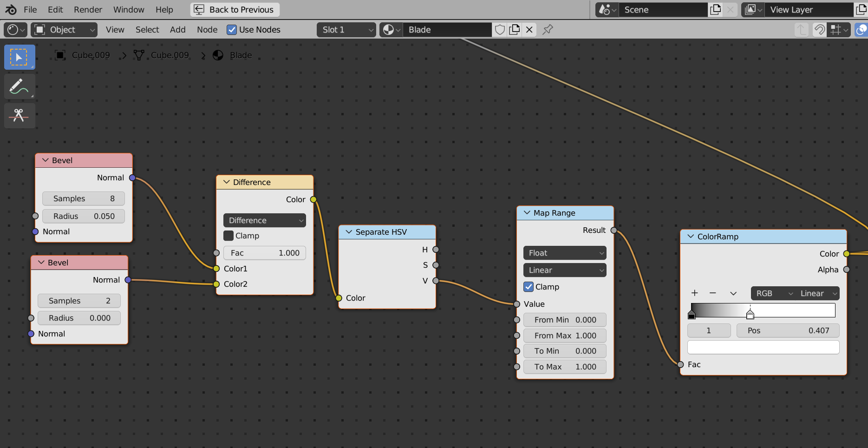Click the Blade material name field
868x448 pixels.
pyautogui.click(x=447, y=30)
